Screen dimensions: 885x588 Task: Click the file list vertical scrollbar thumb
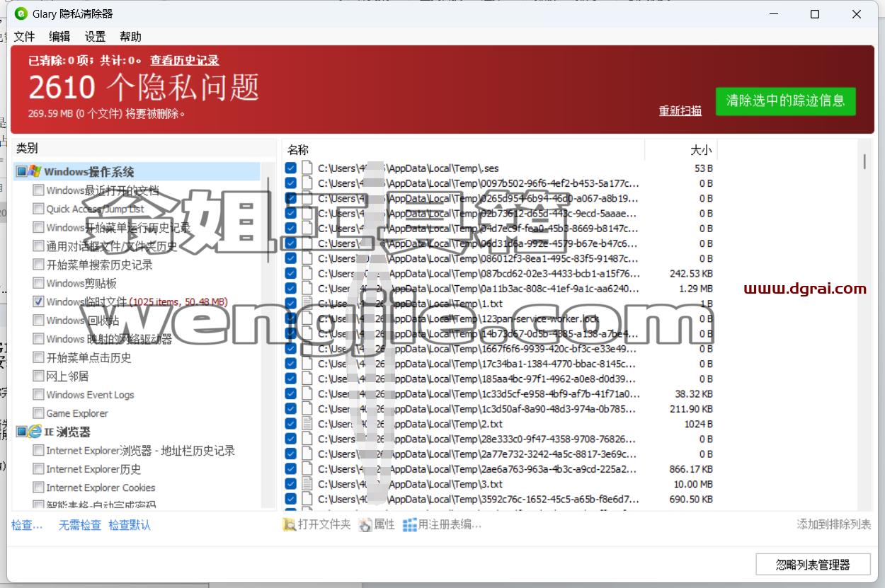coord(864,161)
